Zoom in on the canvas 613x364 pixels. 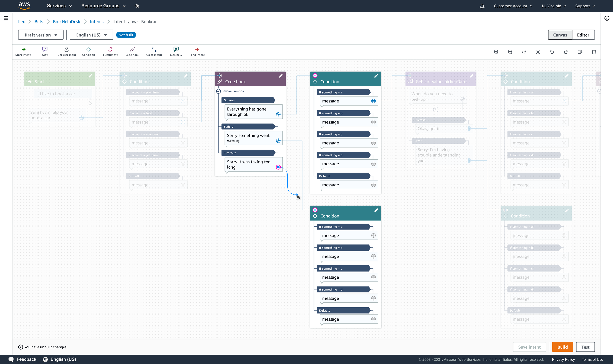point(496,52)
